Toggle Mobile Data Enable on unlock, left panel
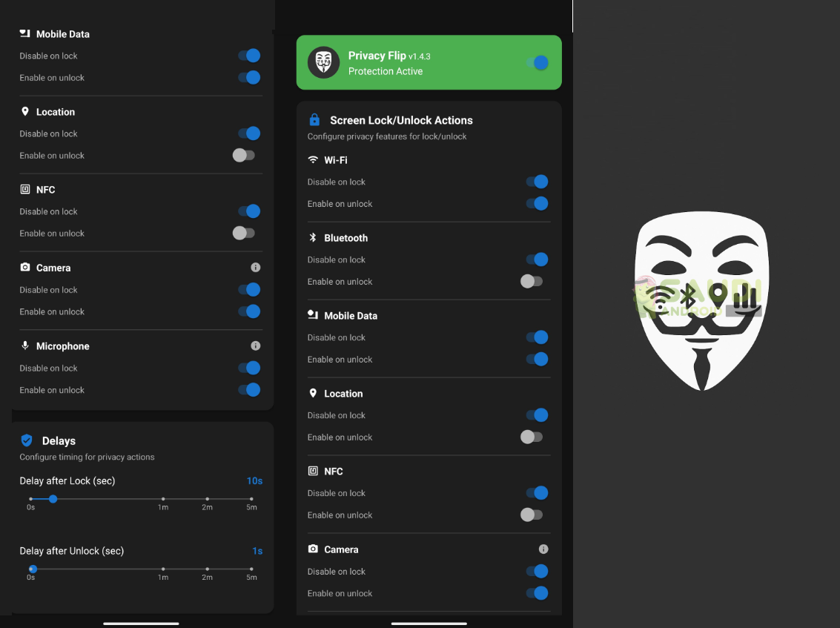The image size is (840, 628). coord(250,77)
